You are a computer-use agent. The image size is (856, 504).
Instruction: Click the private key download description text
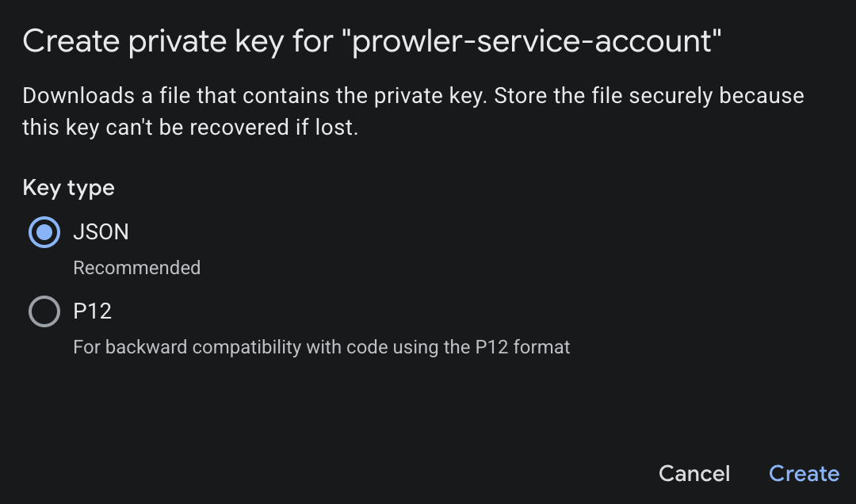point(412,111)
